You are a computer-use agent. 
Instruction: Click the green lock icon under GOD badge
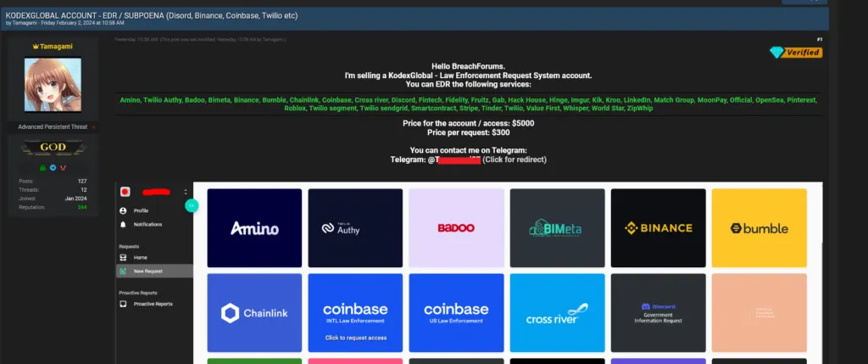[42, 167]
